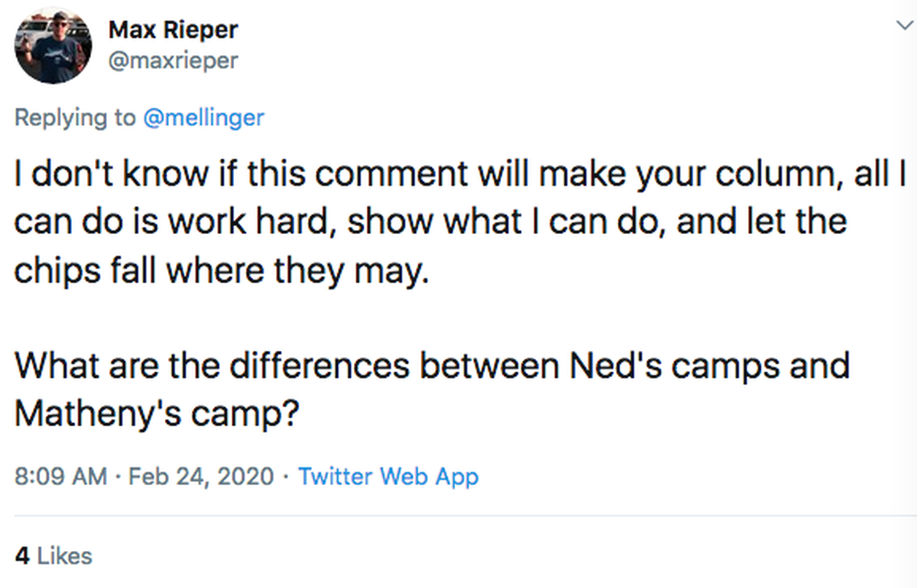Click the divider line above Likes
This screenshot has height=588, width=917.
tap(458, 516)
